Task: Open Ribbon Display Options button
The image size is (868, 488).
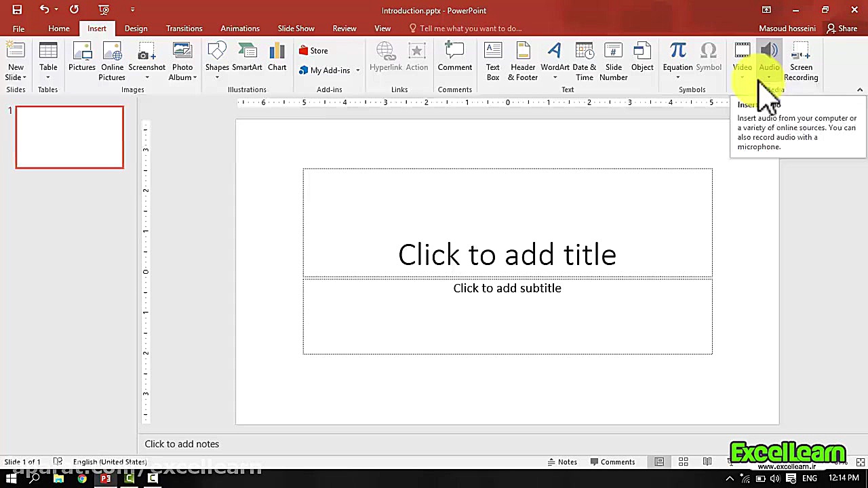Action: pyautogui.click(x=766, y=9)
